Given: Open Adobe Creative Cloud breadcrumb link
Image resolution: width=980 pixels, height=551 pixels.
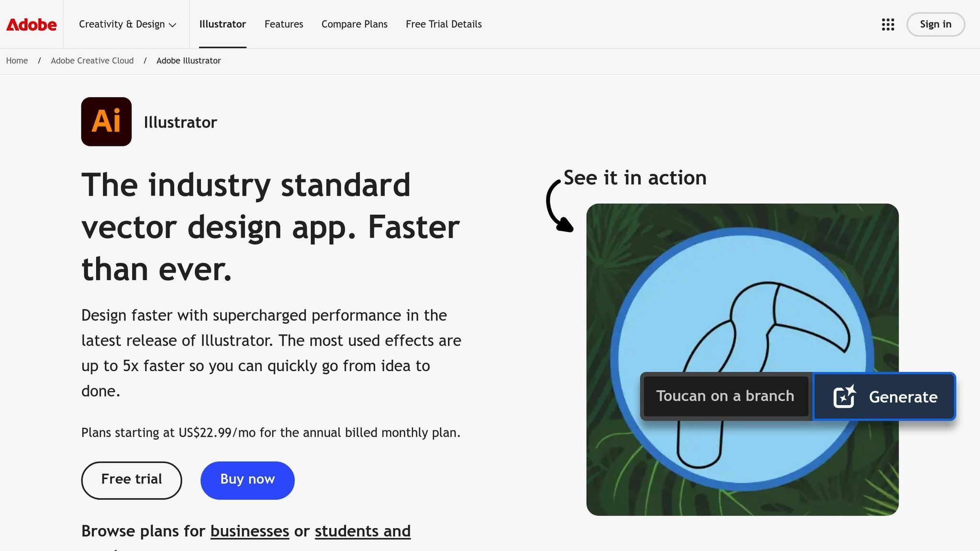Looking at the screenshot, I should click(92, 61).
